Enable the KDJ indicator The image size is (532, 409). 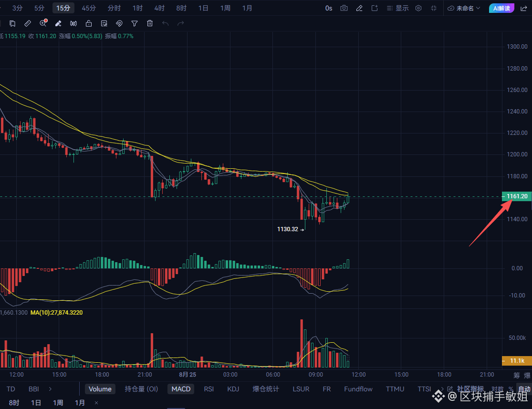(x=233, y=389)
